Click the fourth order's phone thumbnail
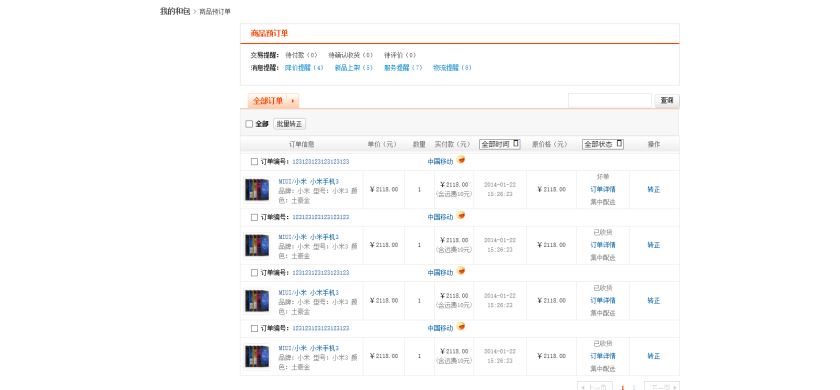The width and height of the screenshot is (840, 390). (x=257, y=356)
